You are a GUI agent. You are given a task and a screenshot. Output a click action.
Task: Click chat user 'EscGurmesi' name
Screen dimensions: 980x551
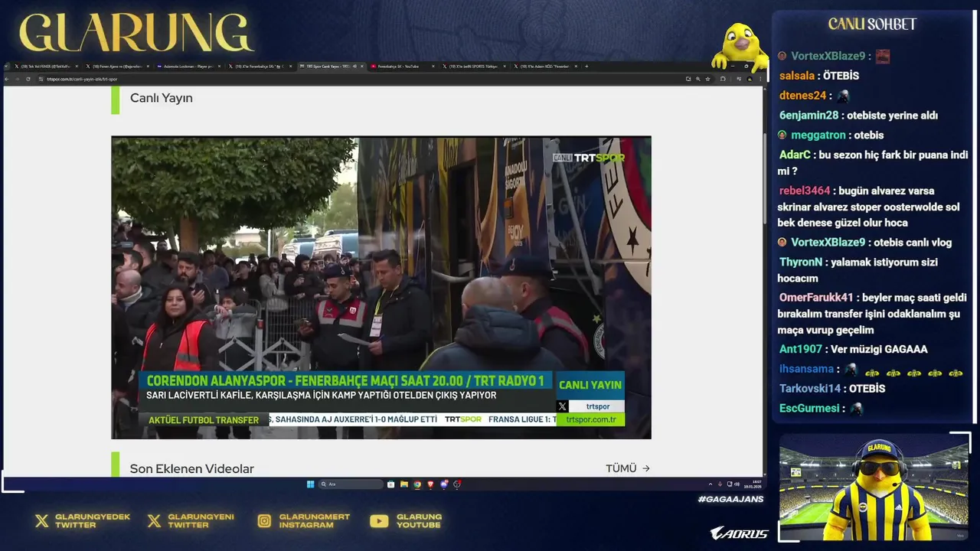[x=808, y=409]
